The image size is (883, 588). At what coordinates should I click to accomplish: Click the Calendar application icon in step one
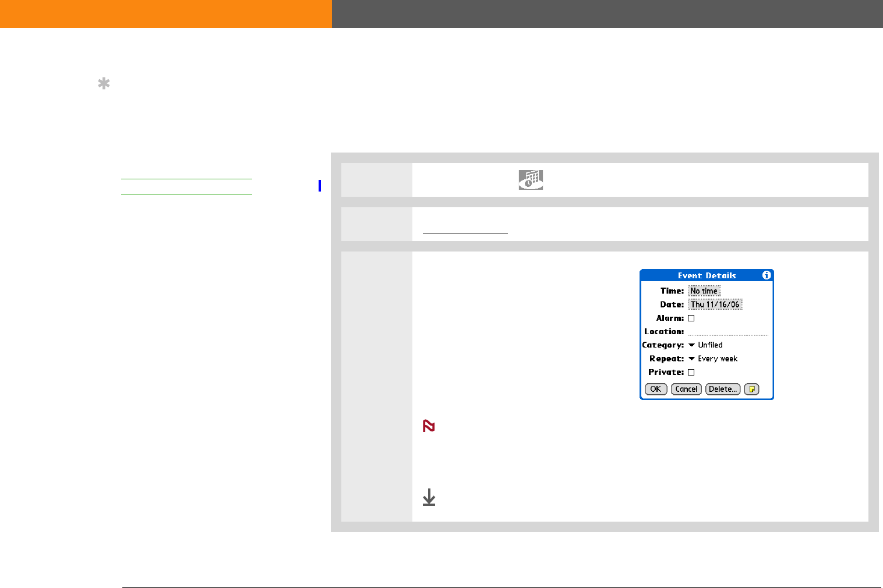pos(531,180)
